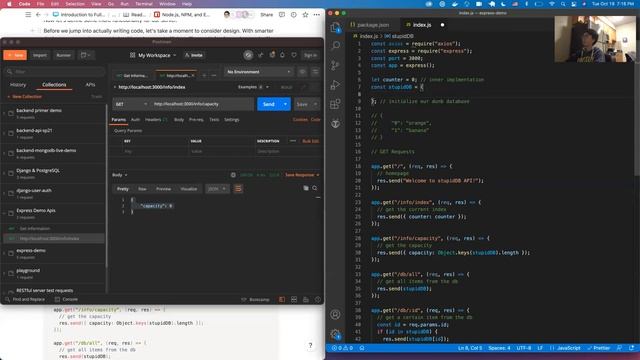
Task: Open Postman new window dropdown button
Action: [86, 55]
